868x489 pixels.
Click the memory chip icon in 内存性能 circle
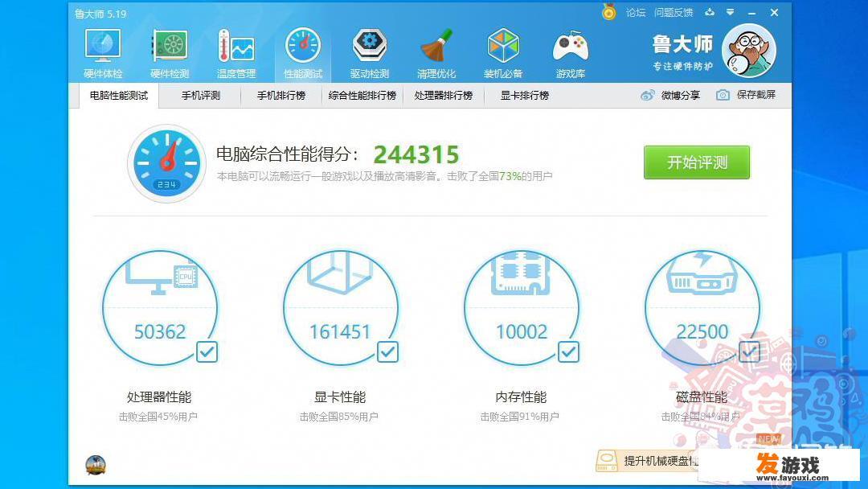click(x=520, y=273)
